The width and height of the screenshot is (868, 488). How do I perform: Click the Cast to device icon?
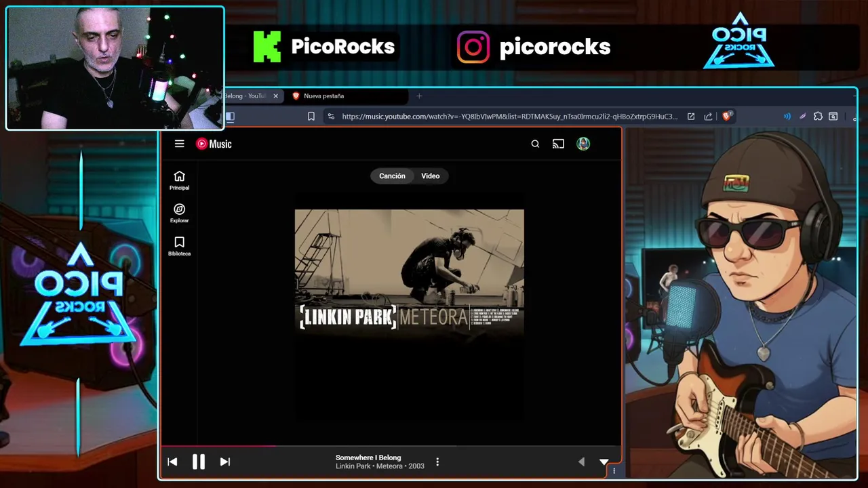558,144
